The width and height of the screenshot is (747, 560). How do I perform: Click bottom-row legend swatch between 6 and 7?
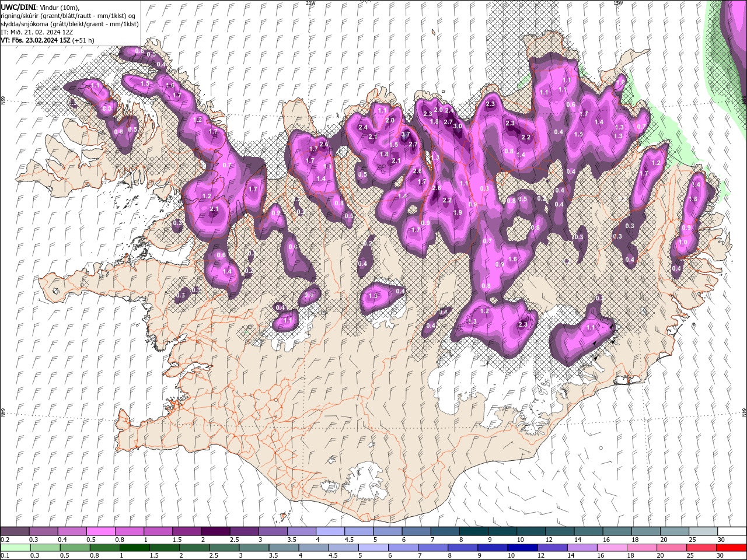tap(403, 548)
